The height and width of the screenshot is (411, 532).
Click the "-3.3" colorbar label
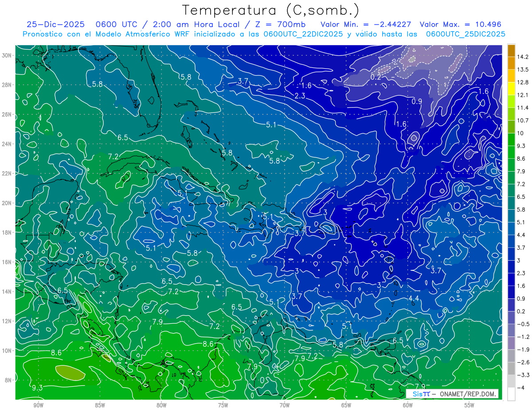[x=524, y=375]
